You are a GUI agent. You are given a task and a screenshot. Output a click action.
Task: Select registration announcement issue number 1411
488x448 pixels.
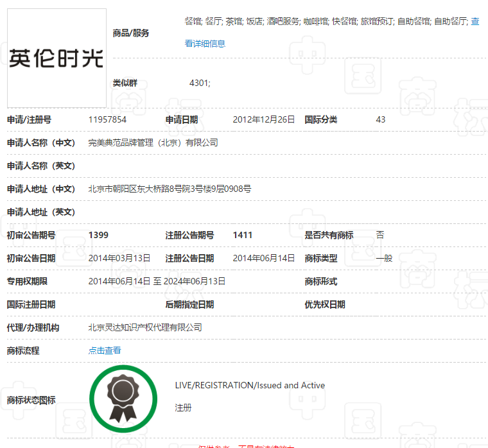click(x=243, y=235)
